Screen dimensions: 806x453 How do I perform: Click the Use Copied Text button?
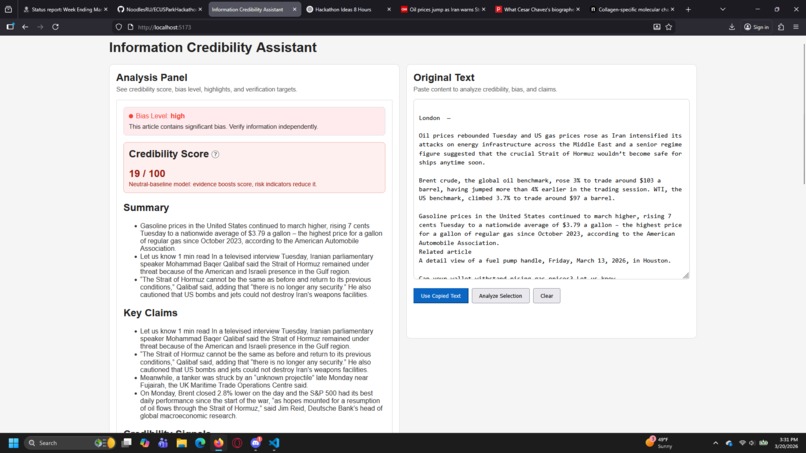point(441,296)
